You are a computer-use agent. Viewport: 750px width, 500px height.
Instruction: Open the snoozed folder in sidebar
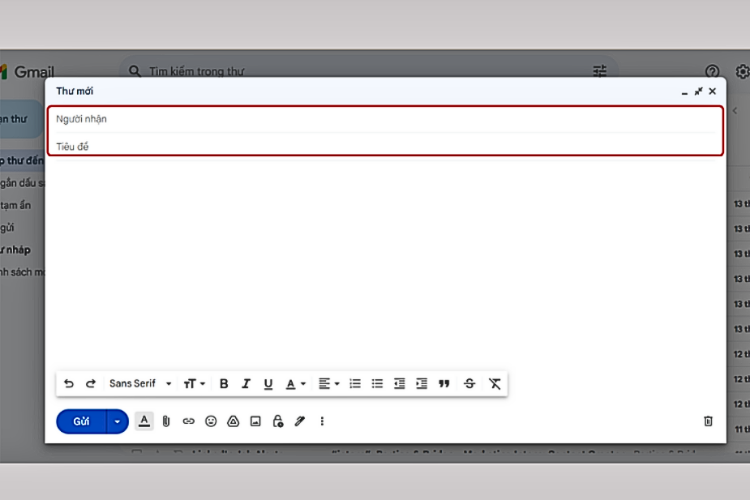(16, 205)
